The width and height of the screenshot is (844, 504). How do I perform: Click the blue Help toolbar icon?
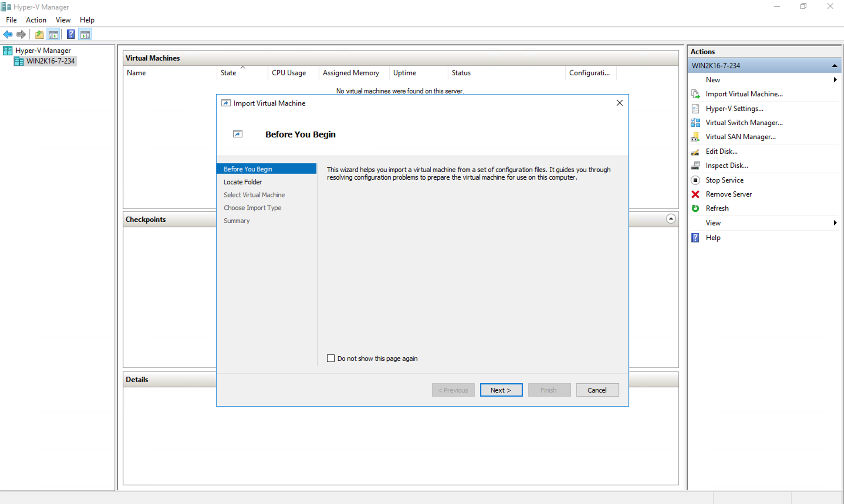pos(71,35)
